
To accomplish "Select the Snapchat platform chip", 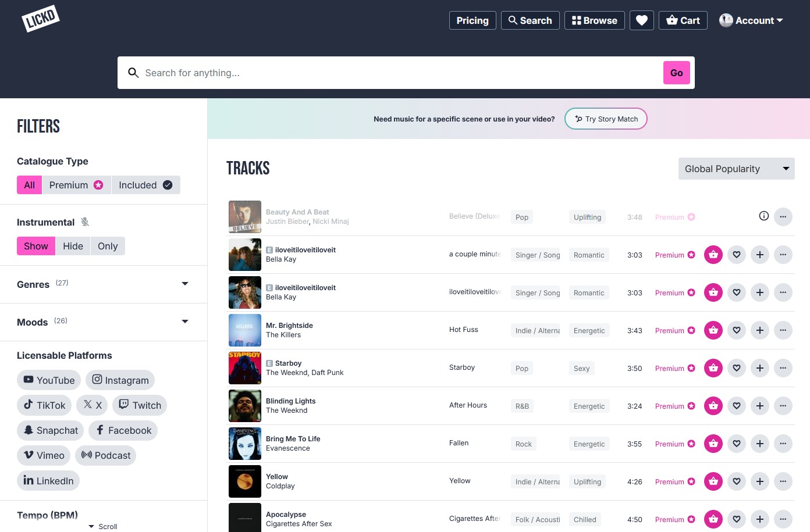I will click(51, 430).
